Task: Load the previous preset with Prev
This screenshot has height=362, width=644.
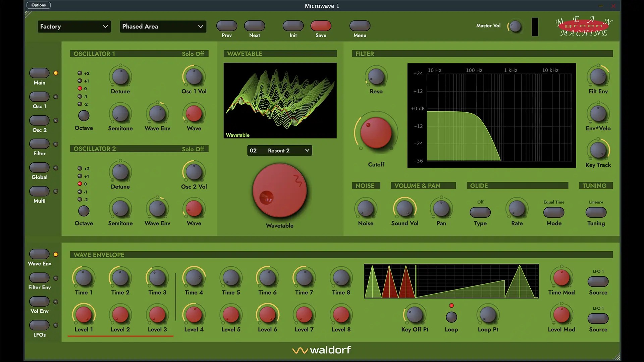Action: click(227, 26)
